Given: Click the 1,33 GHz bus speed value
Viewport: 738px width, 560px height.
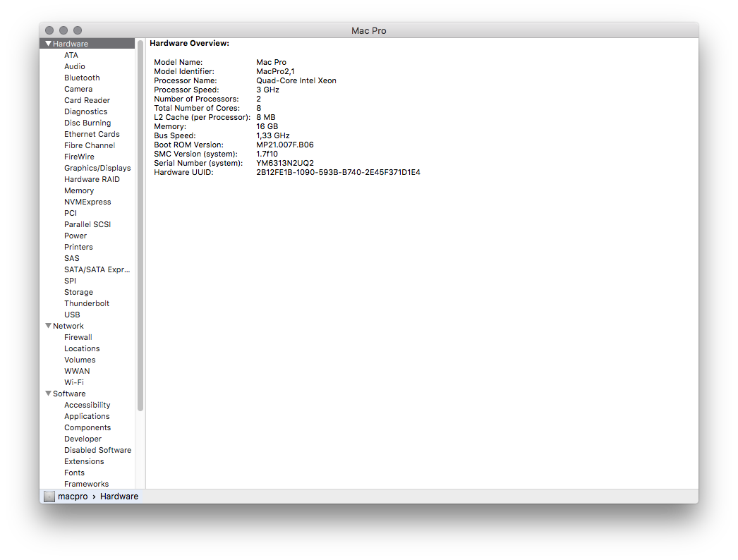Looking at the screenshot, I should click(x=272, y=135).
